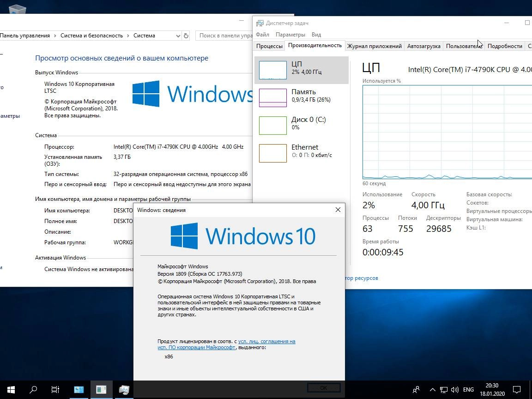Refresh the Control Panel address bar
The height and width of the screenshot is (399, 532).
(186, 36)
